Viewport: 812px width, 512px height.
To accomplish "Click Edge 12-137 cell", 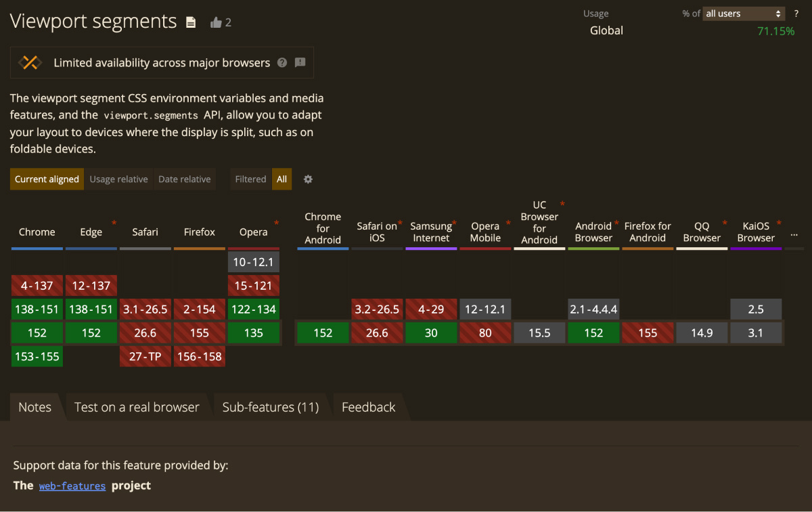I will click(x=91, y=286).
